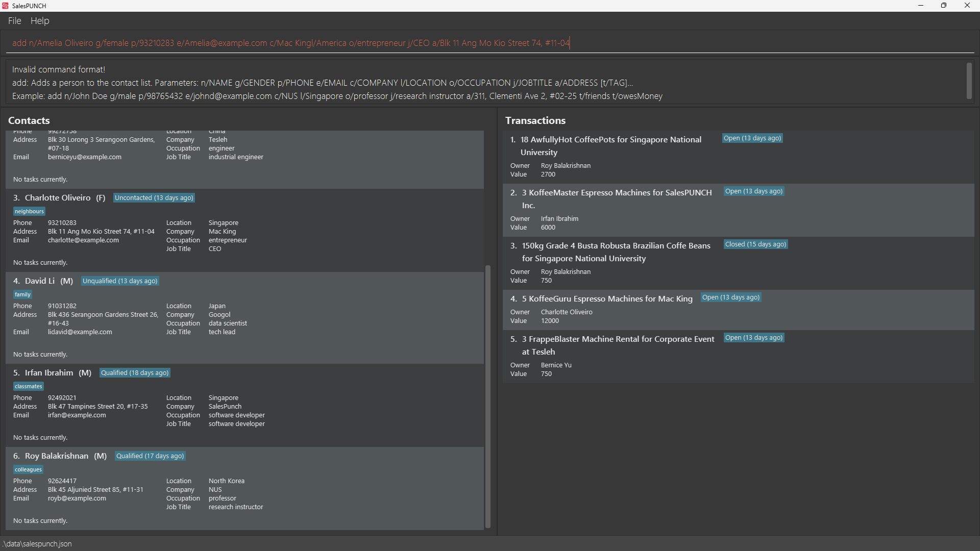This screenshot has height=551, width=980.
Task: Click the Closed (15 days ago) badge
Action: tap(755, 244)
